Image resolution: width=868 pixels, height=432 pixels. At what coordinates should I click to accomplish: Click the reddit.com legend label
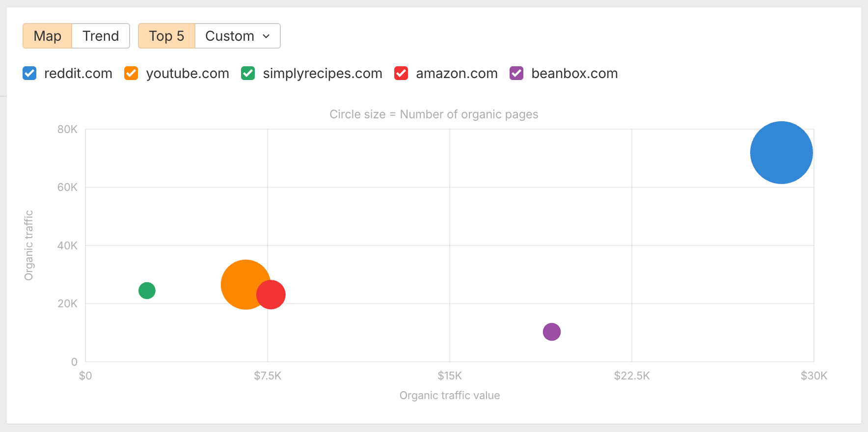click(78, 74)
